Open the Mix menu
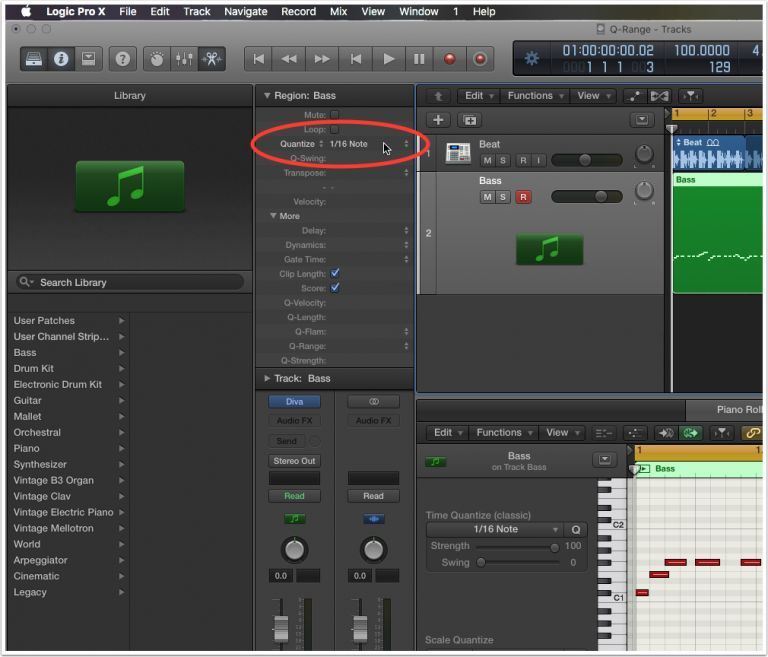This screenshot has height=657, width=768. 338,11
